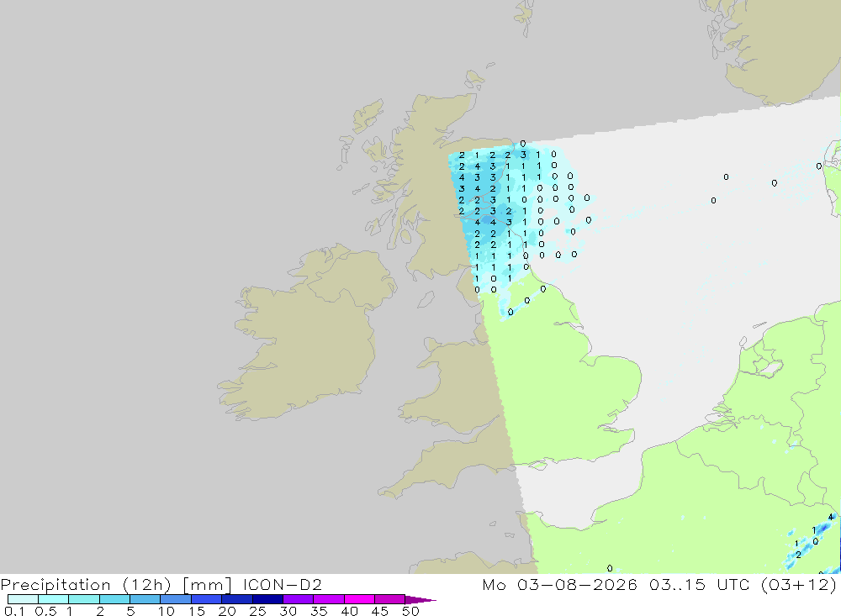Click the 'UTC' label
Screen dimensions: 841x616
pos(733,584)
